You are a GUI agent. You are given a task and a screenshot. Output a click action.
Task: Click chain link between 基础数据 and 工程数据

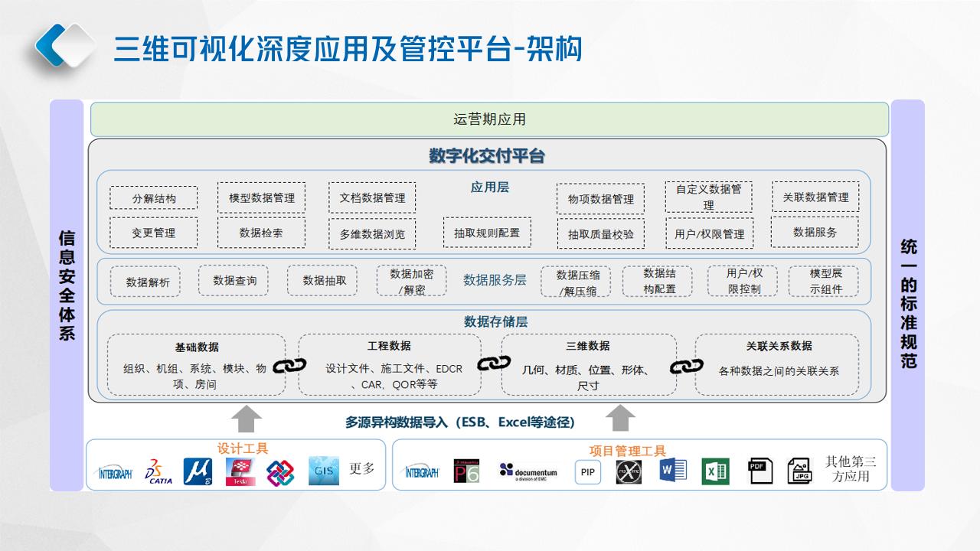pyautogui.click(x=291, y=365)
